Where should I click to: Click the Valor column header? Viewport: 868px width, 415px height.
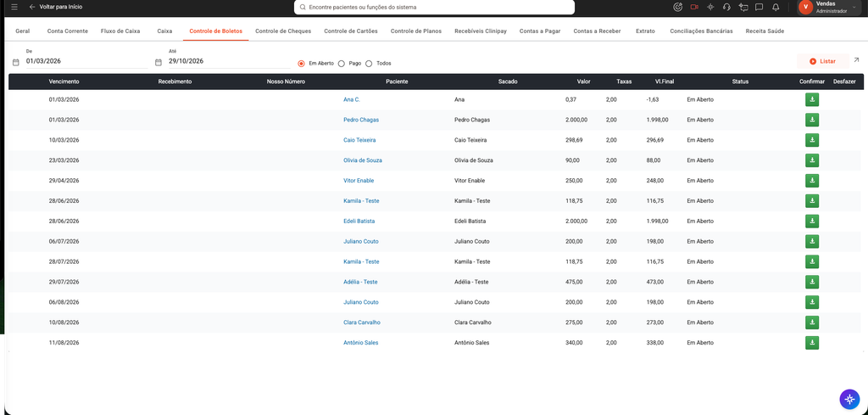583,81
